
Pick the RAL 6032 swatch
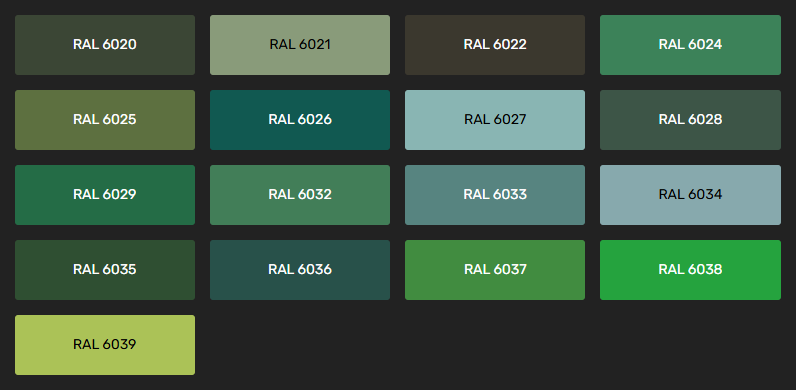click(x=300, y=195)
